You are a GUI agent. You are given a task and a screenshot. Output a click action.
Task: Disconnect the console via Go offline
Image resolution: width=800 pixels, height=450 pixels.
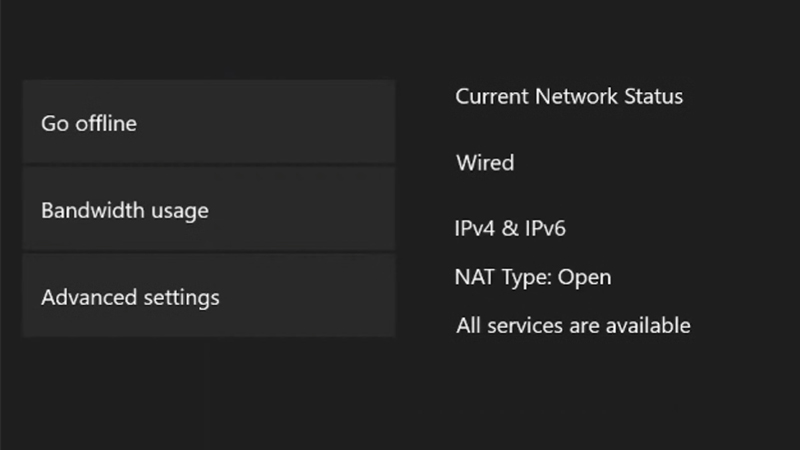pos(208,123)
